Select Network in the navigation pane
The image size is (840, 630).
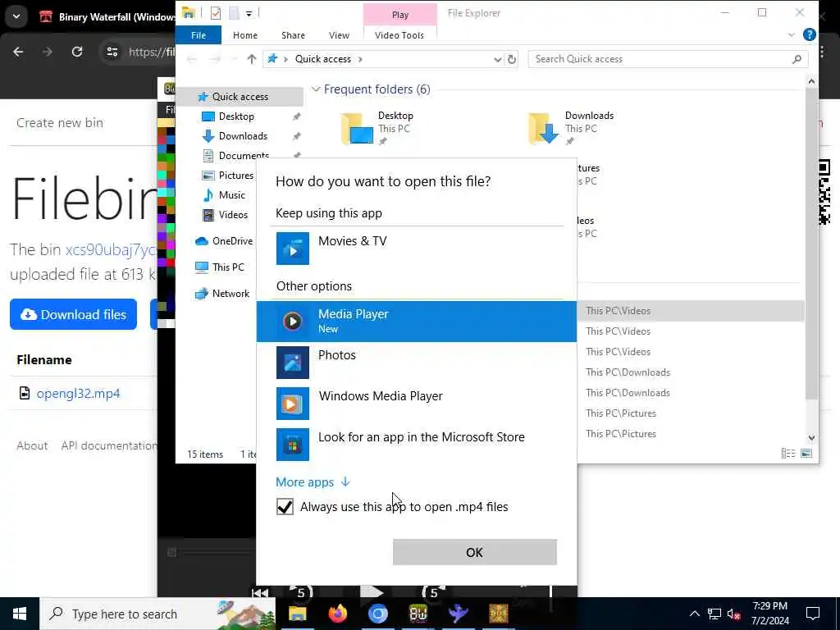[231, 294]
